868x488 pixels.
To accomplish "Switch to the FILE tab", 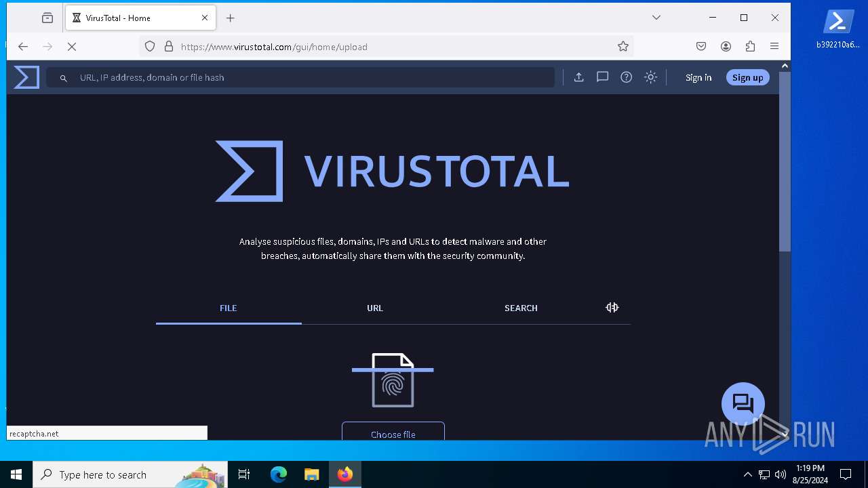I will (x=229, y=308).
